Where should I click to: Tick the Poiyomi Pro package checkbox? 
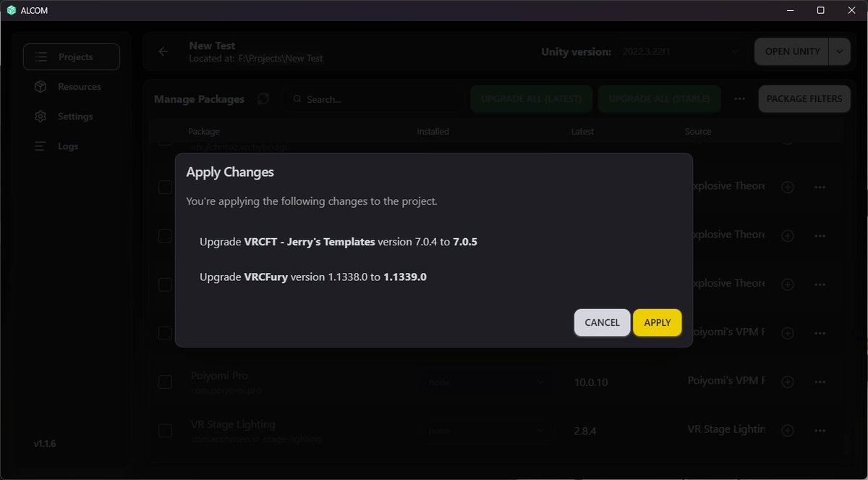[165, 382]
